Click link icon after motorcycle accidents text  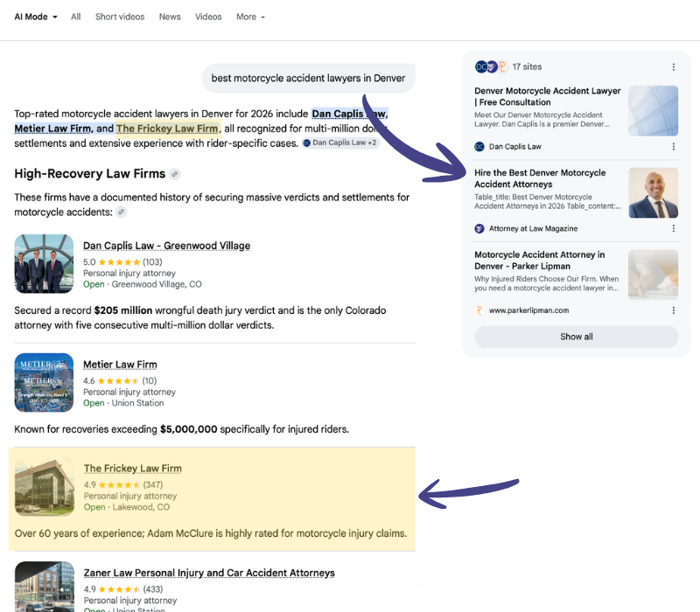coord(121,212)
